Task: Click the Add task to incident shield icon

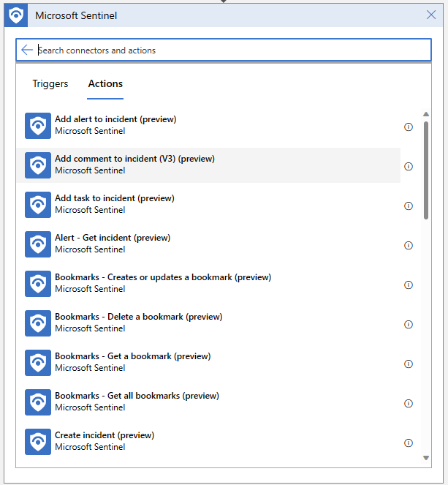Action: 38,205
